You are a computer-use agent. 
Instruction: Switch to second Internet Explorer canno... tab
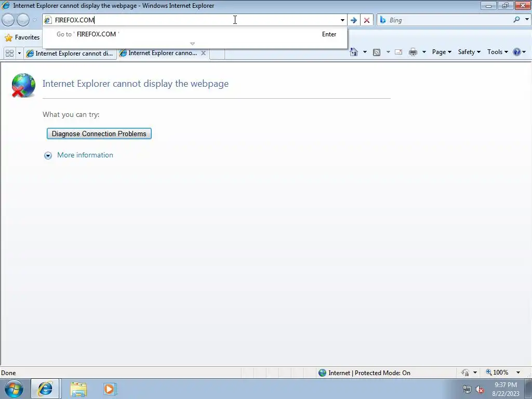[159, 53]
